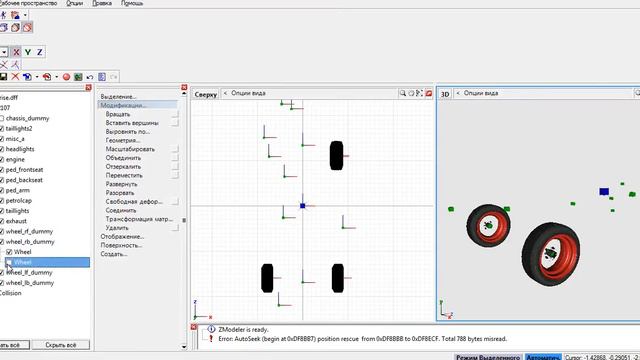Uncheck the engine checkbox
This screenshot has height=360, width=640.
(1, 160)
